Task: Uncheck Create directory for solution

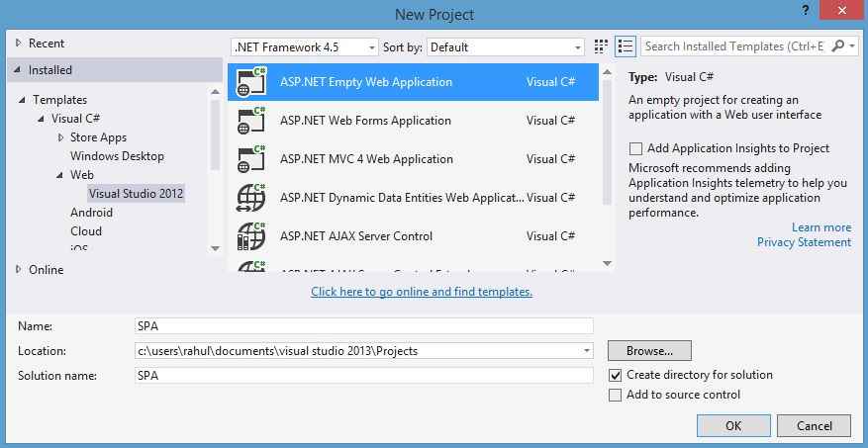Action: [x=616, y=375]
